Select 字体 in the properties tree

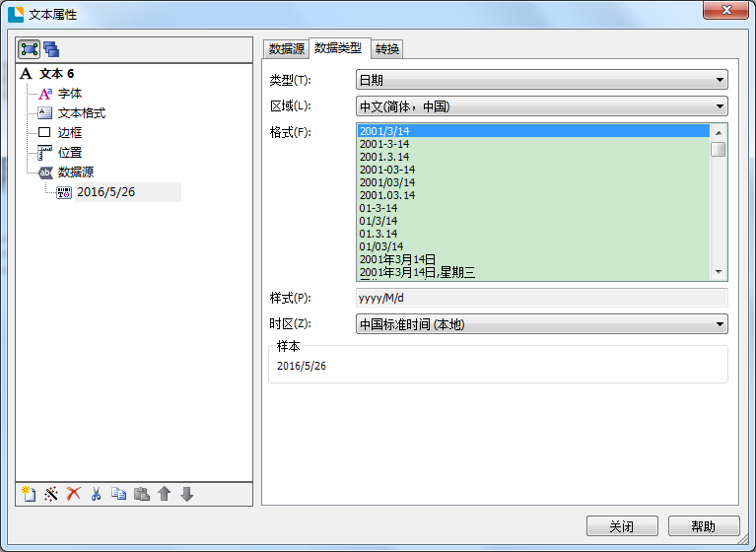pyautogui.click(x=69, y=94)
